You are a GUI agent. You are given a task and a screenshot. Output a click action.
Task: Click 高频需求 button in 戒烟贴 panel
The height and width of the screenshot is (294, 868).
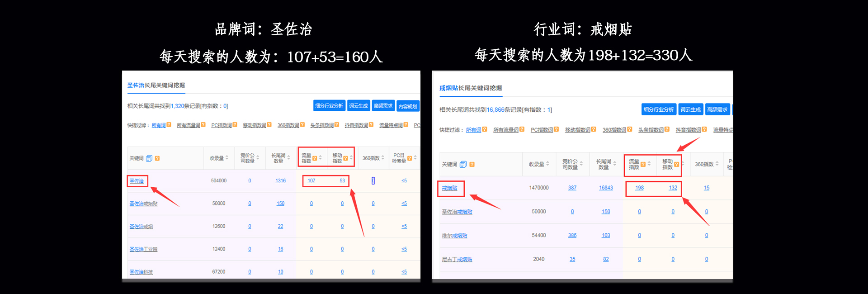717,109
